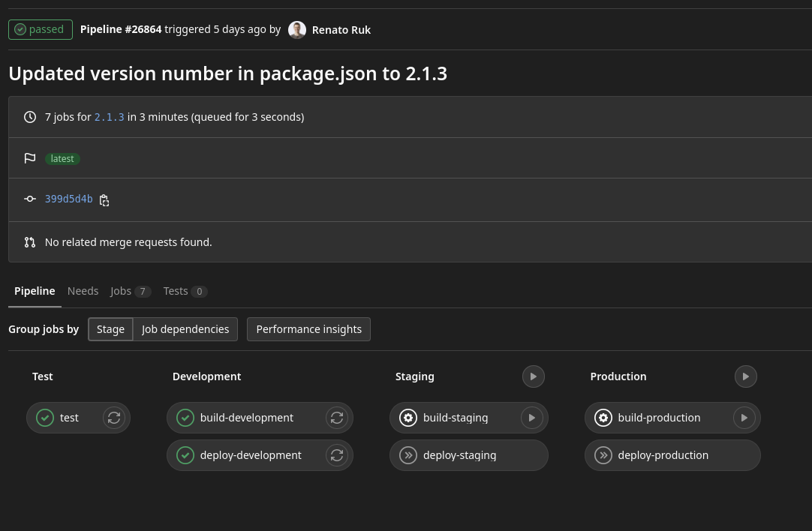Click the deploy-staging job
The width and height of the screenshot is (812, 531).
point(459,455)
